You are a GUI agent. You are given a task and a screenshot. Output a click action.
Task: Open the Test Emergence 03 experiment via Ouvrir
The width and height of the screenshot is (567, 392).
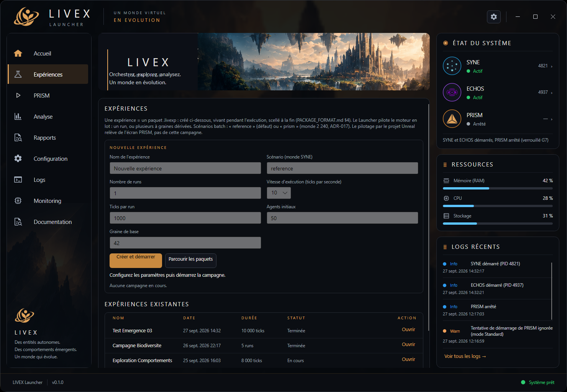(408, 330)
